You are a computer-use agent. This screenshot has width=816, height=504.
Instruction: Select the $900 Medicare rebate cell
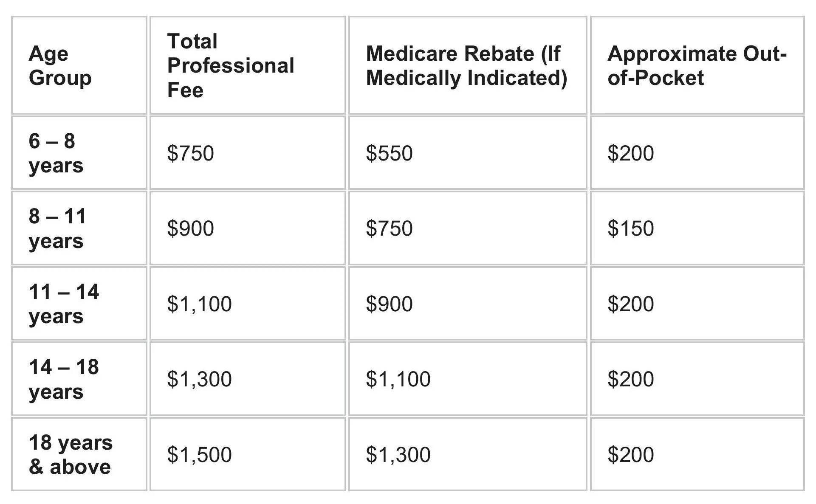(389, 304)
